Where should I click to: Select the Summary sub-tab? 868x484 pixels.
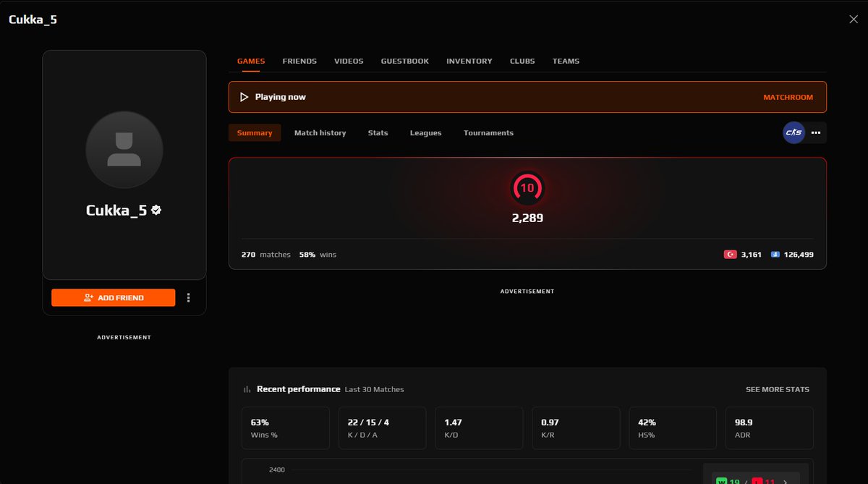(255, 133)
